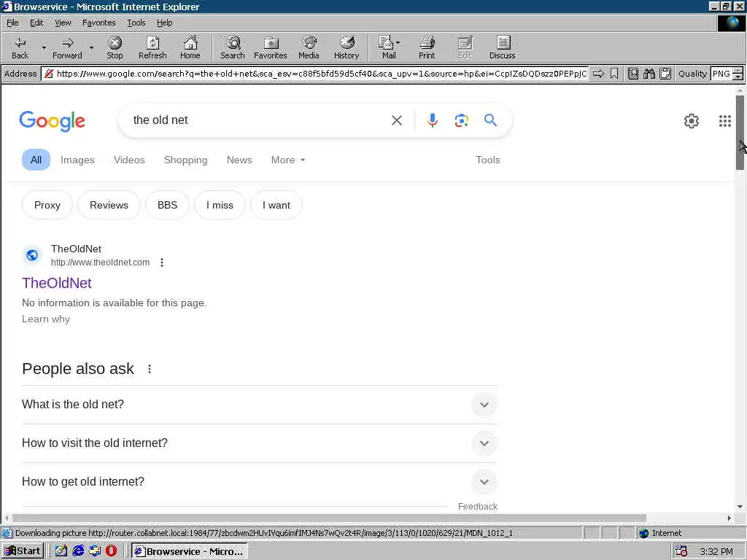Print the page with Print icon
Viewport: 747px width, 560px height.
tap(427, 48)
